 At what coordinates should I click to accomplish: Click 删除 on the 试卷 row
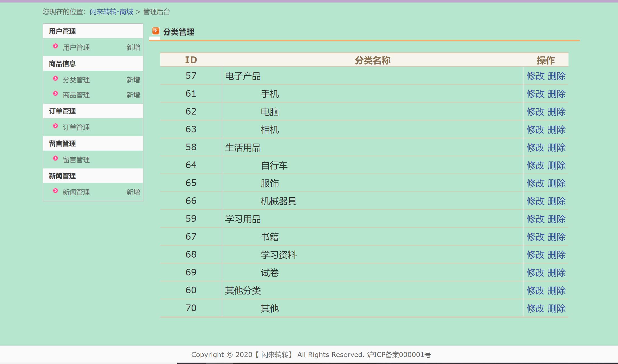[556, 272]
